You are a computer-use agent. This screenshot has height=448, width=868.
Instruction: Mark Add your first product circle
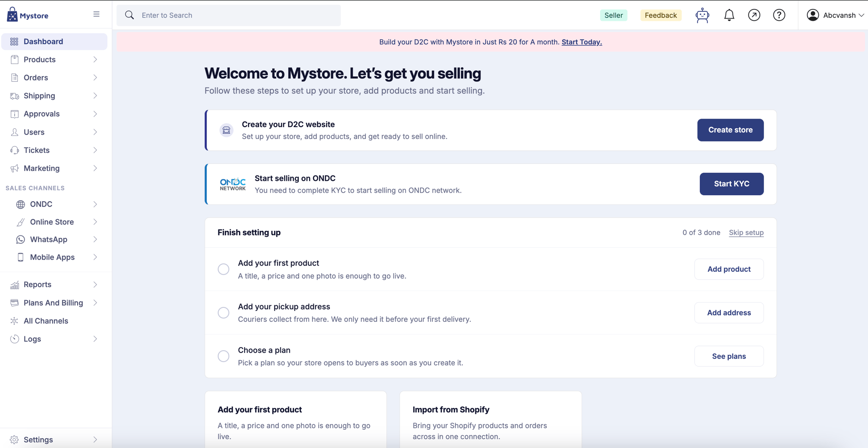(223, 269)
